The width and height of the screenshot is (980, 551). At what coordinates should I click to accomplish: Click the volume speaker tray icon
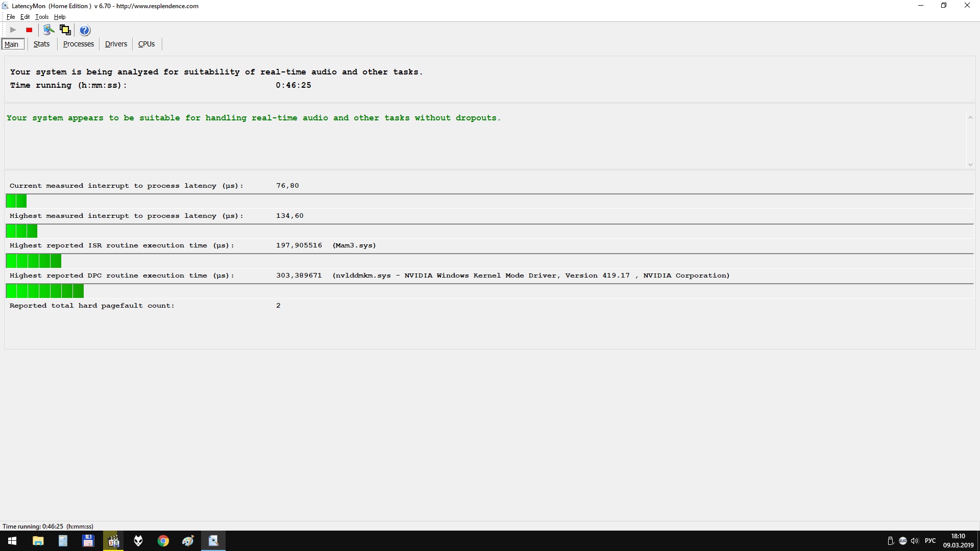click(914, 541)
